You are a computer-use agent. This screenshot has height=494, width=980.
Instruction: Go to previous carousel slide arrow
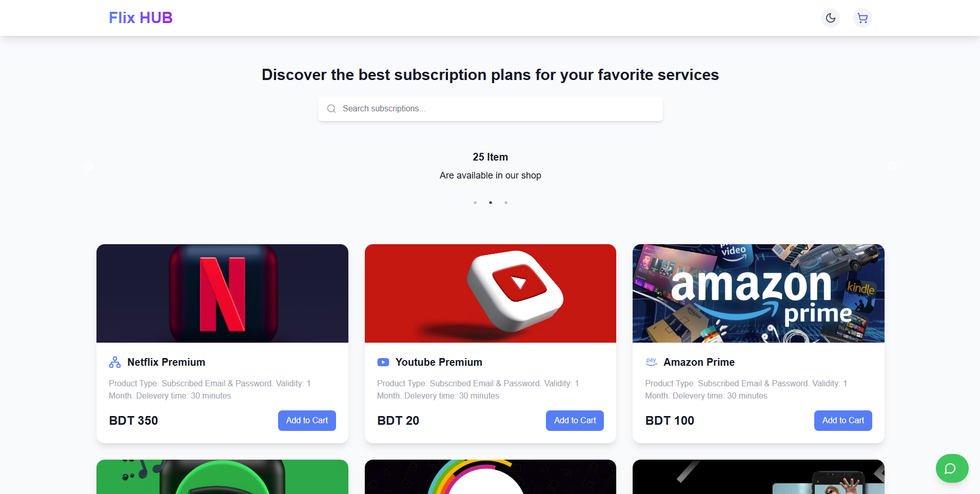pyautogui.click(x=89, y=166)
